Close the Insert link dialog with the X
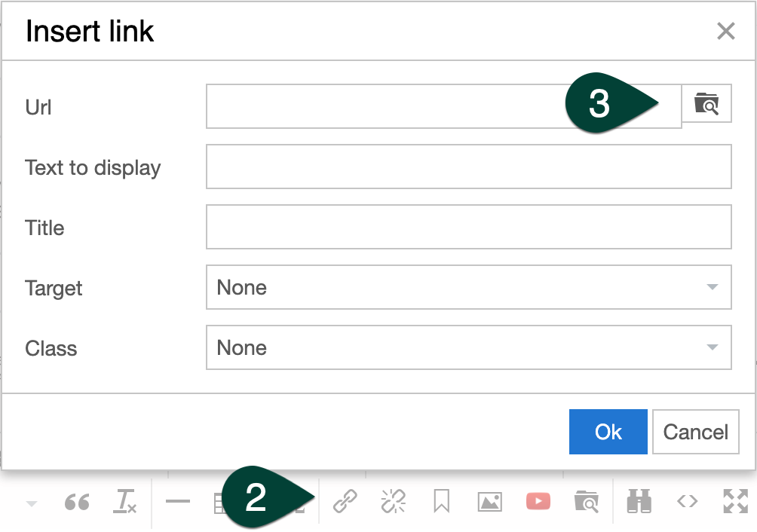The height and width of the screenshot is (532, 757). [x=725, y=31]
